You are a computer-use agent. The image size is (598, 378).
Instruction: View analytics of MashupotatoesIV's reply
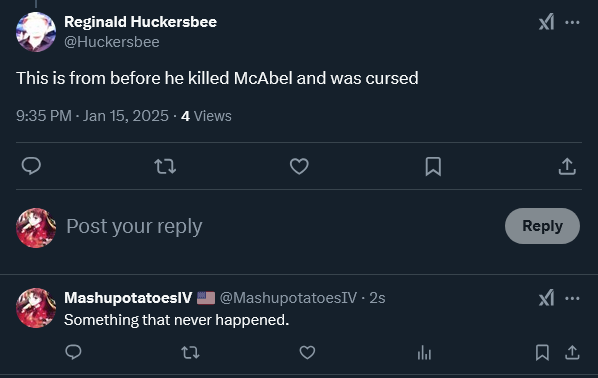(424, 352)
